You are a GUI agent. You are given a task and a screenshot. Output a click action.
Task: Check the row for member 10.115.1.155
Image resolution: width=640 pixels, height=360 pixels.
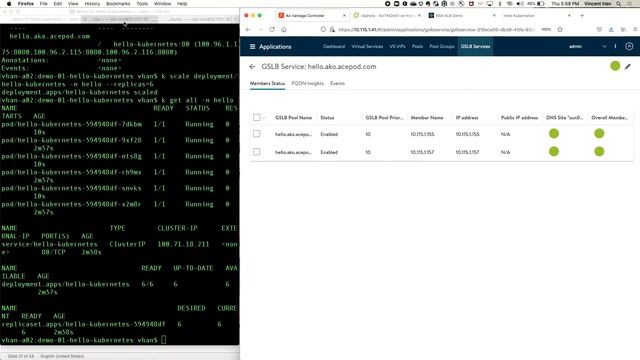pyautogui.click(x=256, y=134)
